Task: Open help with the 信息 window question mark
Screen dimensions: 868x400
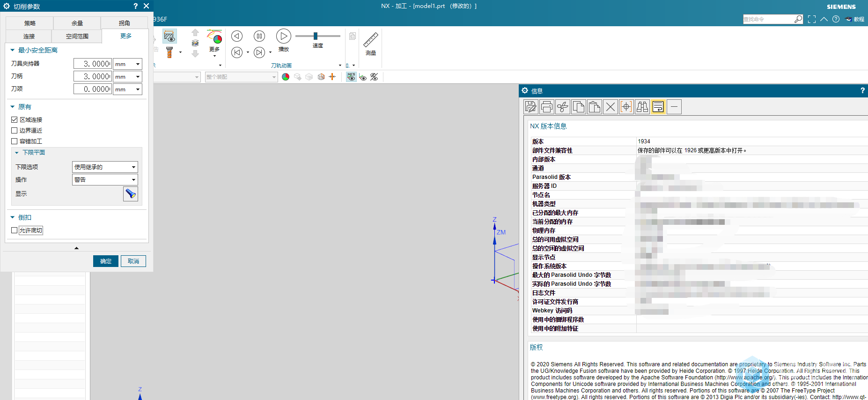Action: (x=862, y=90)
